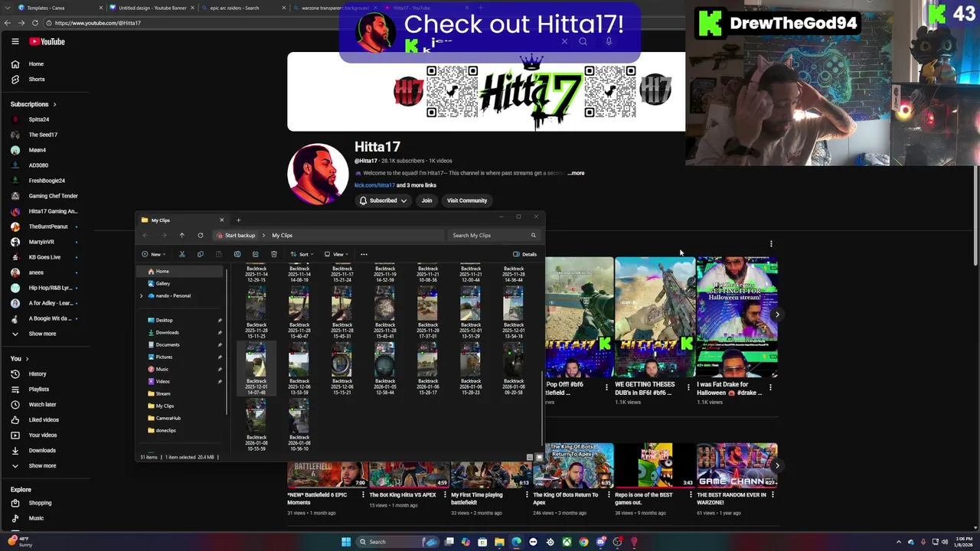980x551 pixels.
Task: Open Microsoft Edge from the taskbar
Action: point(516,542)
